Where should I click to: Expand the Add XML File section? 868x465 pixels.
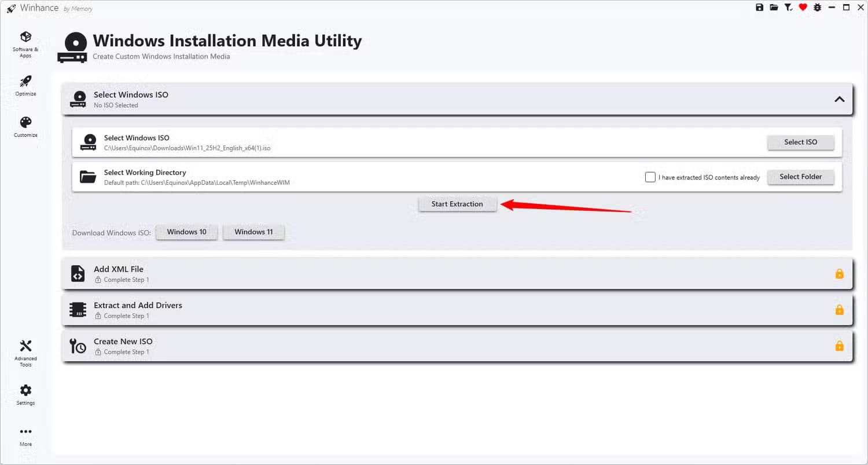point(457,273)
